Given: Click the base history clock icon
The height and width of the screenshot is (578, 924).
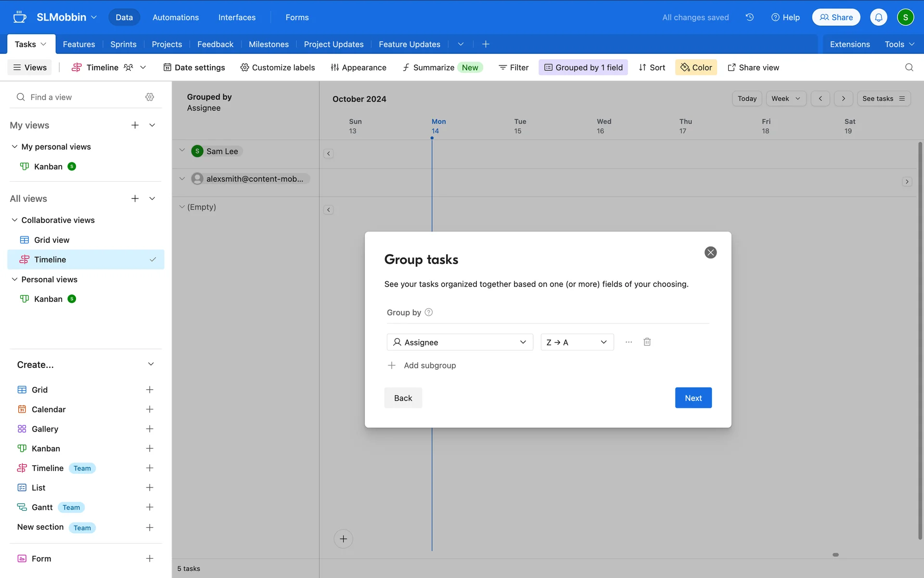Looking at the screenshot, I should pos(749,17).
